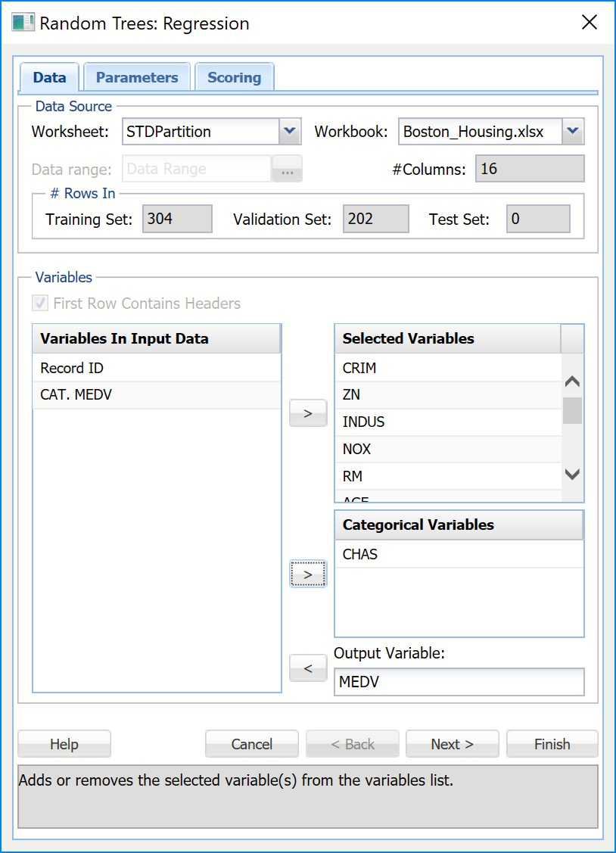This screenshot has width=616, height=853.
Task: Click the Output Variable MEDV field
Action: point(459,682)
